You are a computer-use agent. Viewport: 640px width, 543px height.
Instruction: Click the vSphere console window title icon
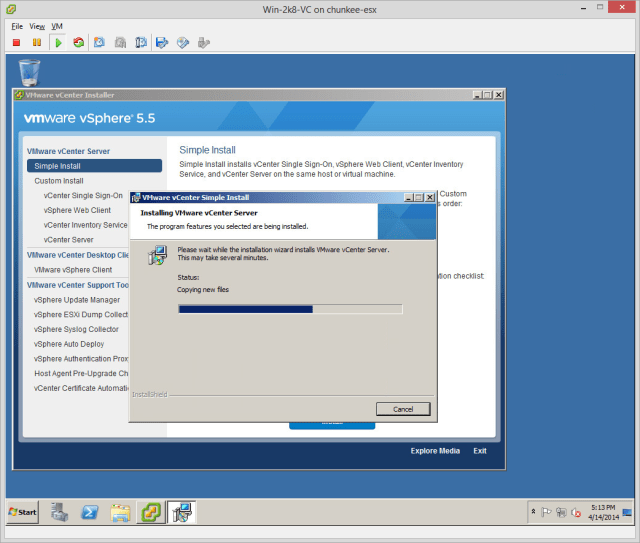(11, 9)
